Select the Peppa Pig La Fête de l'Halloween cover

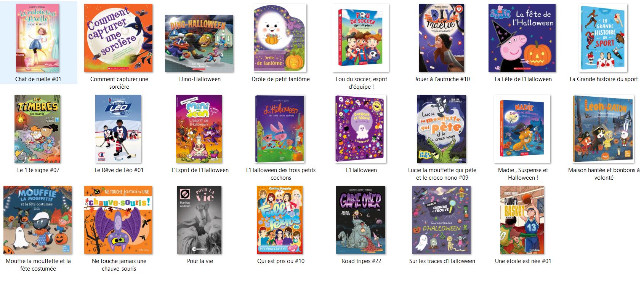(x=522, y=38)
